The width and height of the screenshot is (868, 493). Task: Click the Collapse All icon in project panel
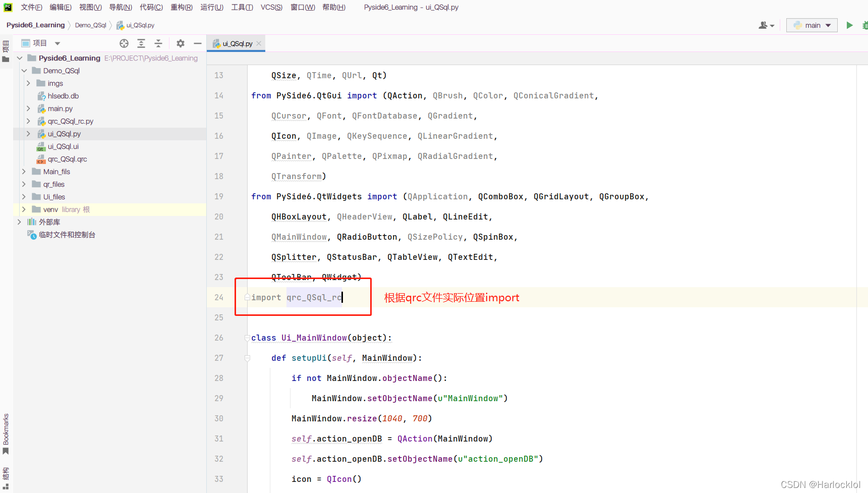click(158, 43)
